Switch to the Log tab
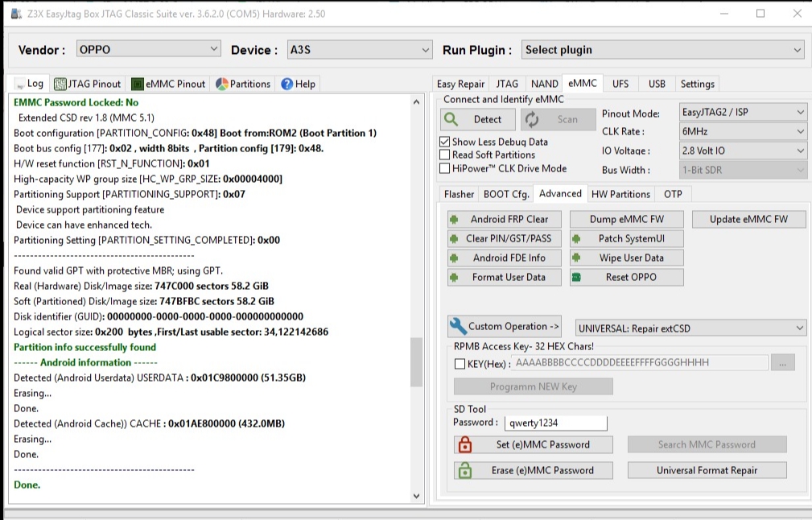This screenshot has width=812, height=520. (x=29, y=84)
